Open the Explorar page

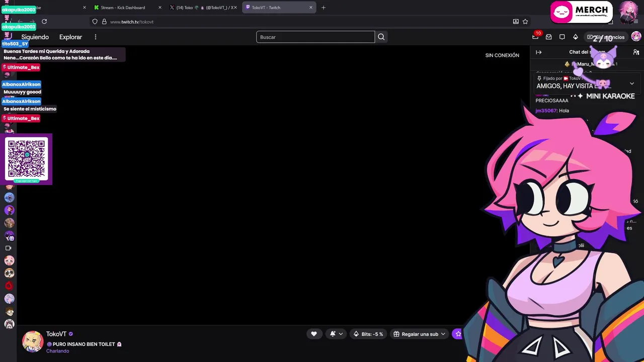click(x=70, y=37)
